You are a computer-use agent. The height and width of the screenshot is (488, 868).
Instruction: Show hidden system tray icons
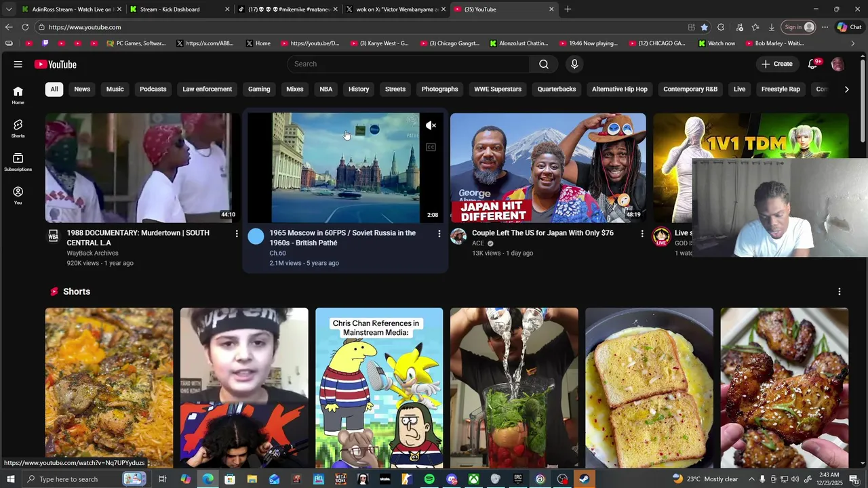(x=751, y=479)
